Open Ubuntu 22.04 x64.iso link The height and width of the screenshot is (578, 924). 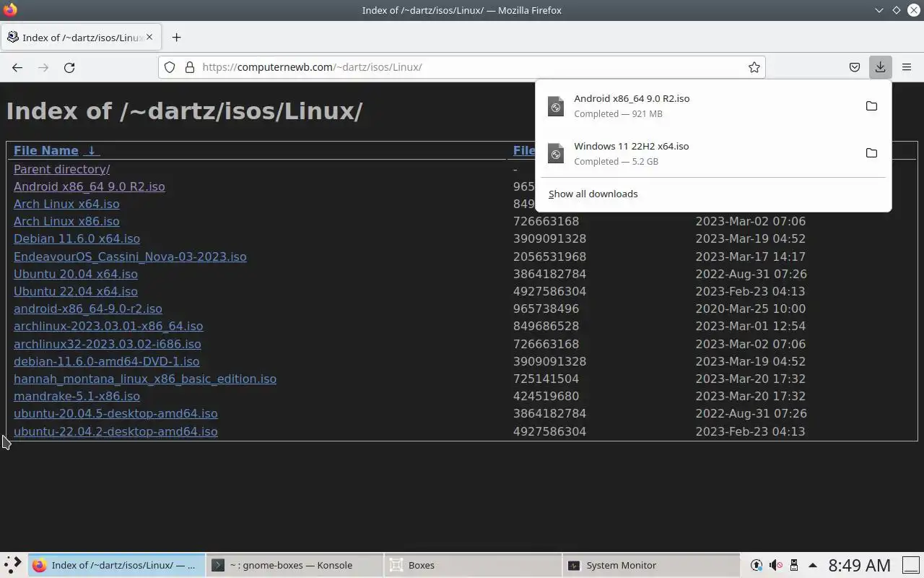pos(76,291)
